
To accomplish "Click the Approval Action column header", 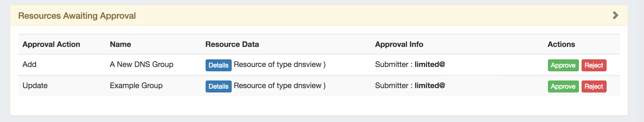I will click(x=51, y=44).
